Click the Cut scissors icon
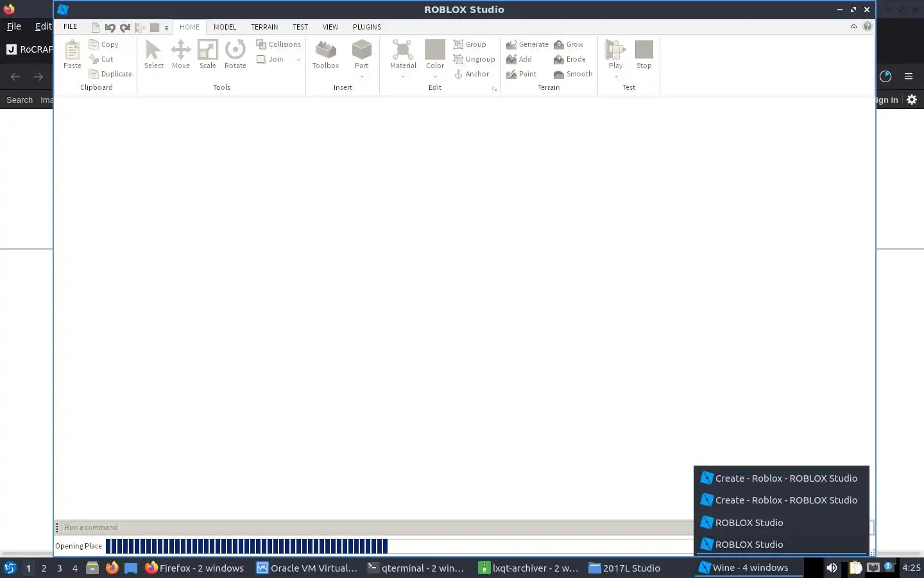The height and width of the screenshot is (578, 924). point(94,59)
